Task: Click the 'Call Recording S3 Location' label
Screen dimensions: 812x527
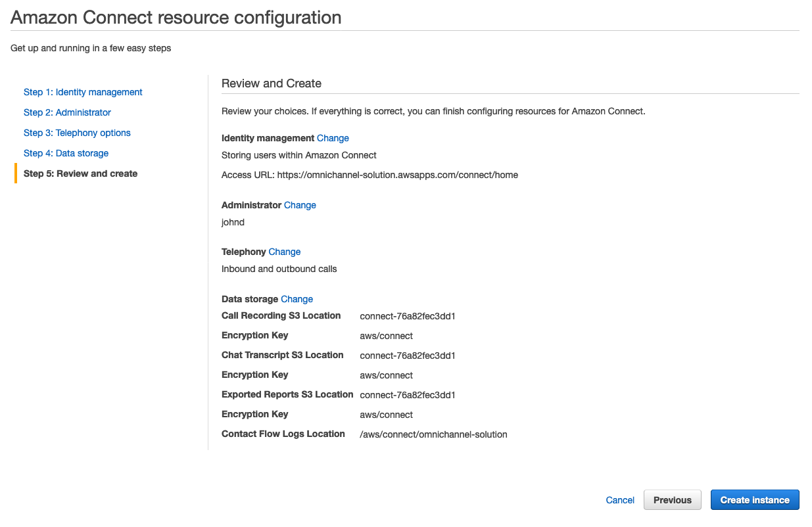Action: 281,315
